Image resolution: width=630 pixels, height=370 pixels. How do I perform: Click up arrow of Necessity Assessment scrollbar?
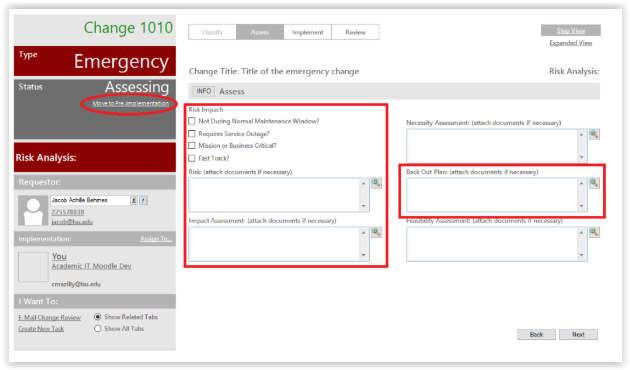[581, 135]
